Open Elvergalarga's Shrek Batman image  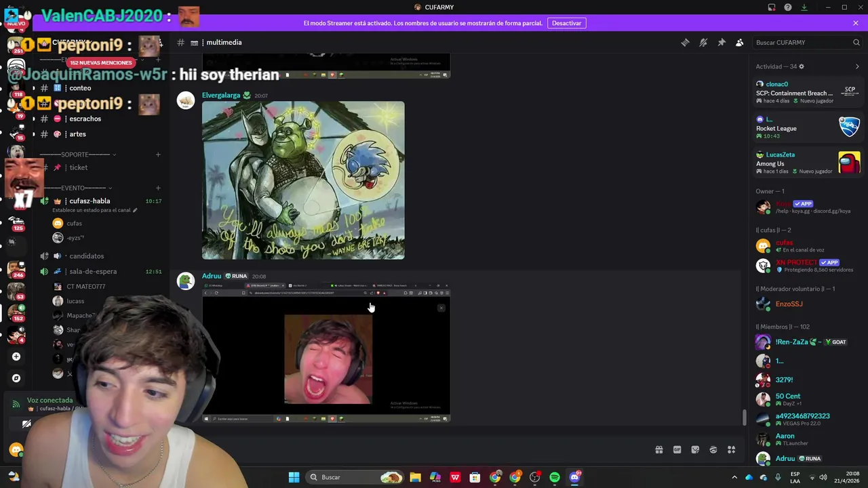coord(303,180)
